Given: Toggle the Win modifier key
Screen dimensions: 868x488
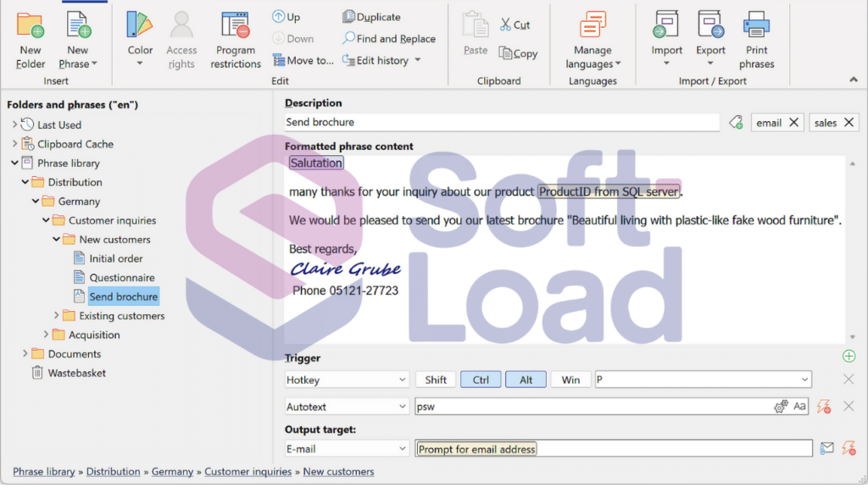Looking at the screenshot, I should point(570,380).
